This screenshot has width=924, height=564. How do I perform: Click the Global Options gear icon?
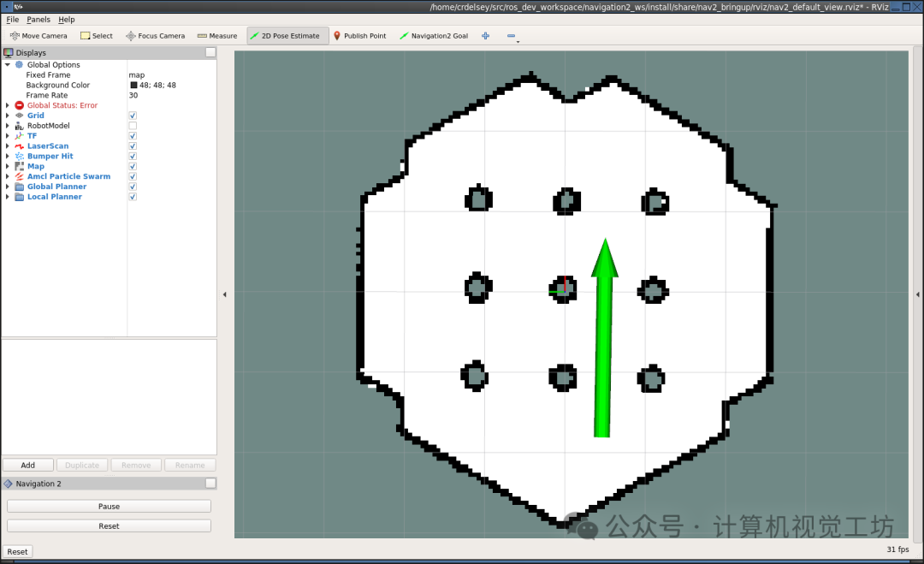click(20, 65)
